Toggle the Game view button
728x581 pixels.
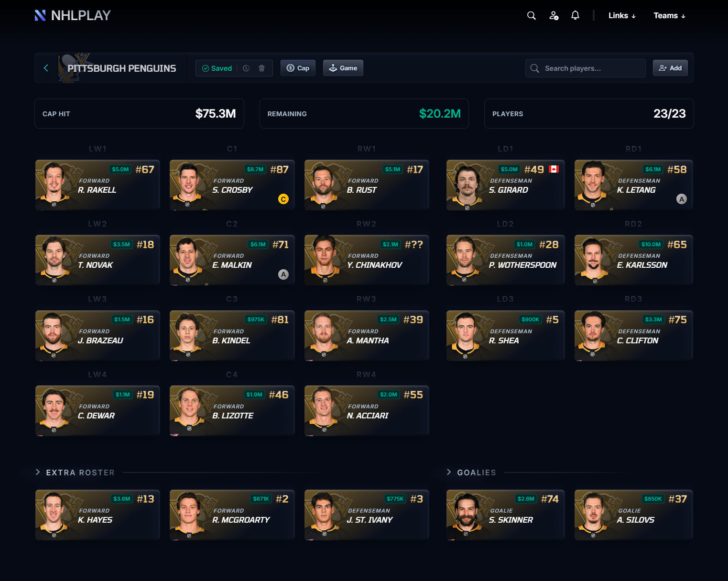tap(343, 68)
